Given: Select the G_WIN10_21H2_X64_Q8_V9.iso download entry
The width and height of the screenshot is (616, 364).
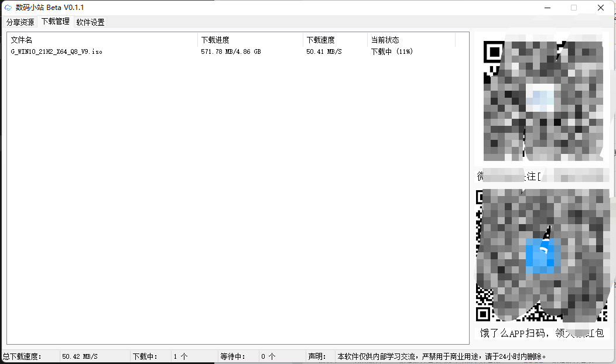Looking at the screenshot, I should 57,51.
